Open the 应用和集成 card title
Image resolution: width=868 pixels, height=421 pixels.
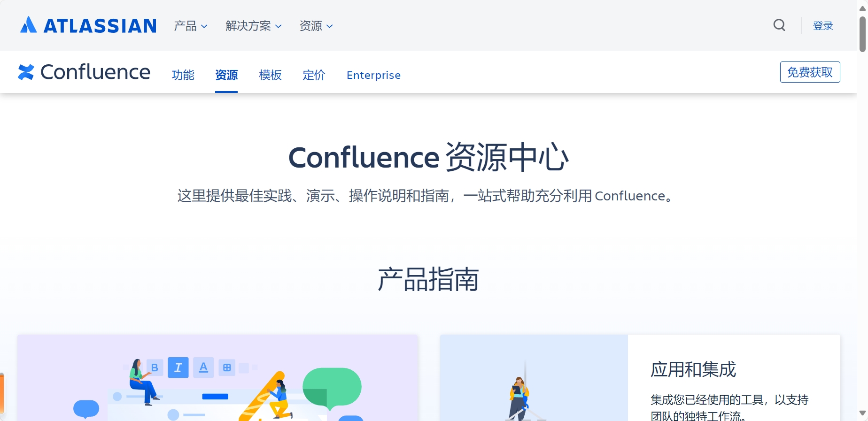click(693, 369)
